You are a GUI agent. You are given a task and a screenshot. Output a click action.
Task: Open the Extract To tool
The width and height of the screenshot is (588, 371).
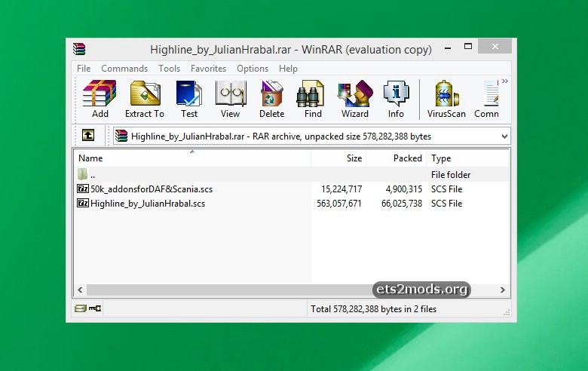tap(145, 99)
